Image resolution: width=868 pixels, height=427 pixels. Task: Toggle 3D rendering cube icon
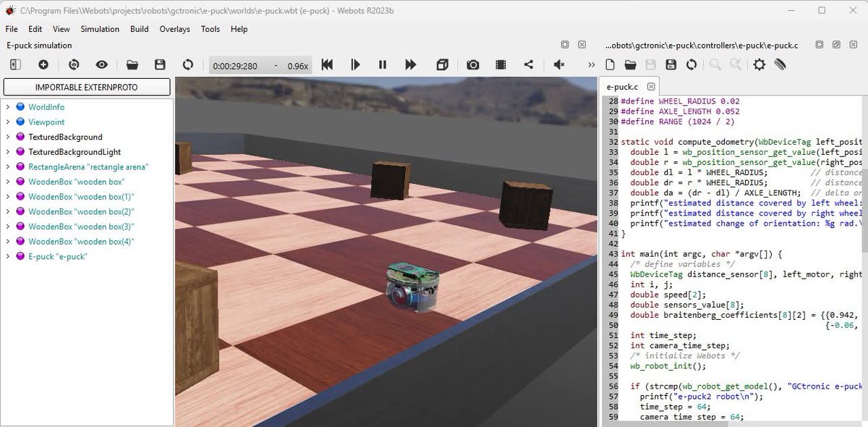[x=442, y=64]
